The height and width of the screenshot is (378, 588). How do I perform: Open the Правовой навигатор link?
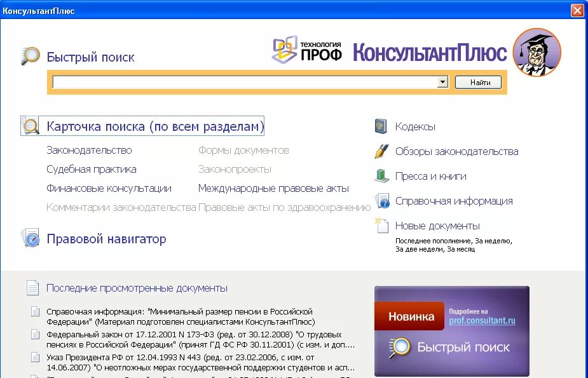click(x=106, y=239)
